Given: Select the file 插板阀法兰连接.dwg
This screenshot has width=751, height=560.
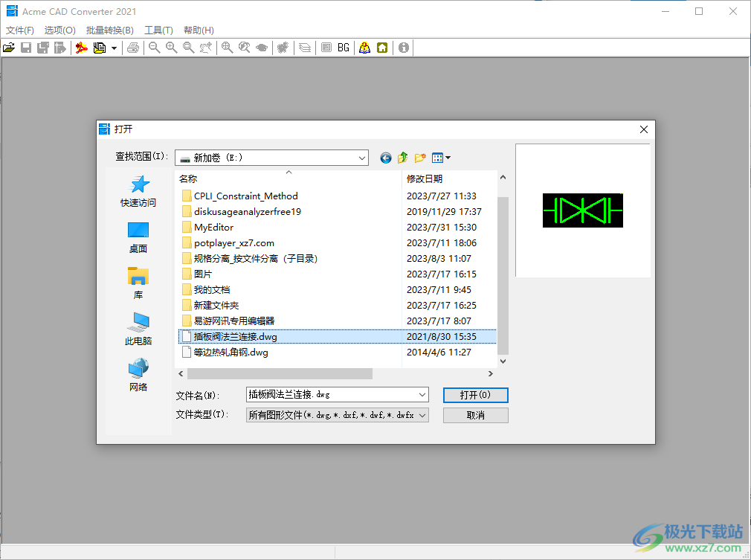Looking at the screenshot, I should [x=337, y=337].
